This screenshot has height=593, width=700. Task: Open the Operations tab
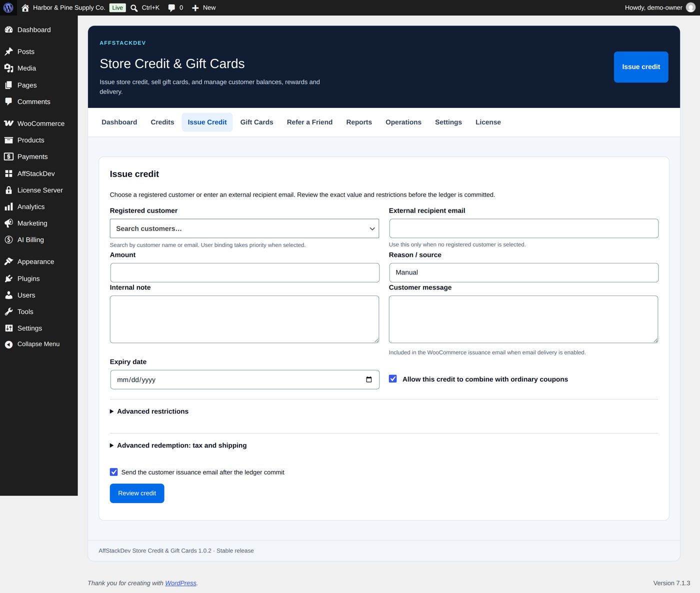[403, 122]
